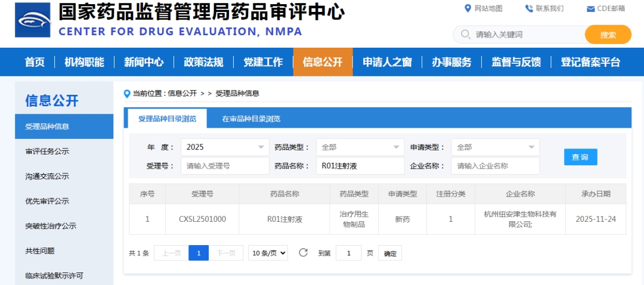Focus the 受理号 input field
Screen dimensions: 644x285
(225, 166)
